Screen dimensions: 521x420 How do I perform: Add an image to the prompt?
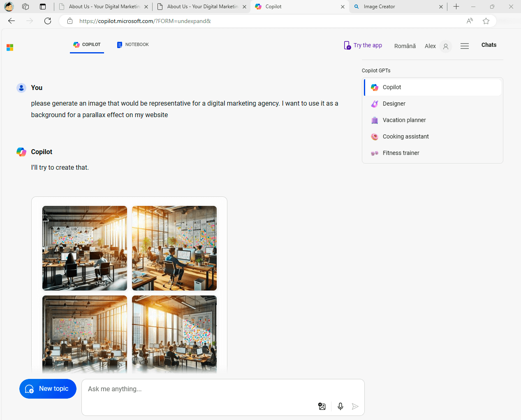click(322, 406)
